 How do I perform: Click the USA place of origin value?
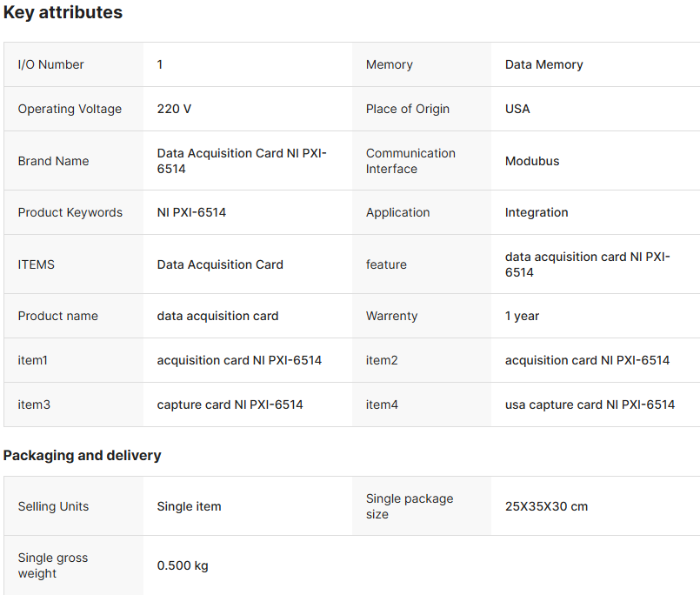517,109
